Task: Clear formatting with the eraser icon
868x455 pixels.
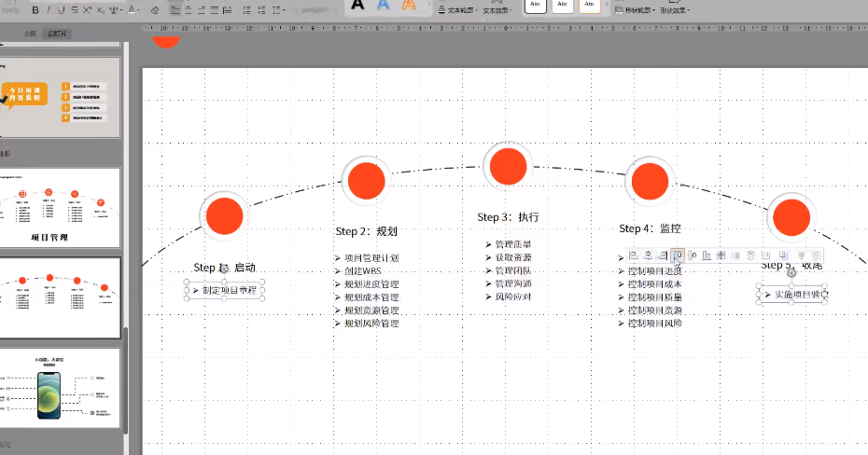Action: [155, 10]
